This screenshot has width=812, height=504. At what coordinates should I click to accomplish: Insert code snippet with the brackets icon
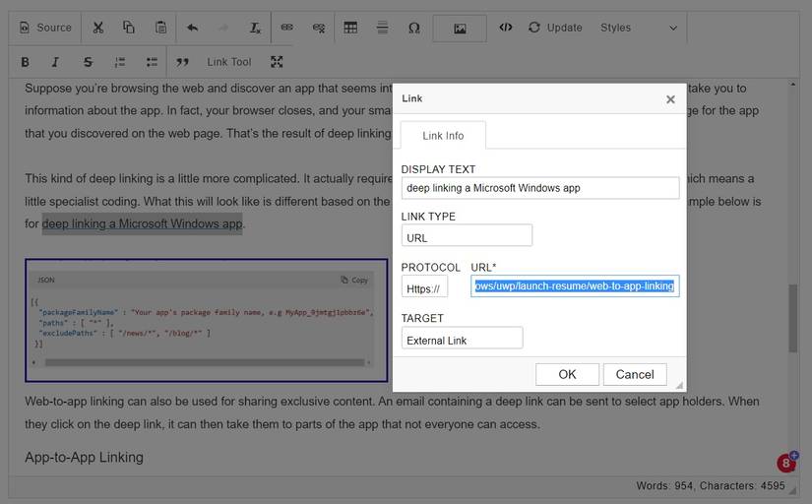pos(506,28)
